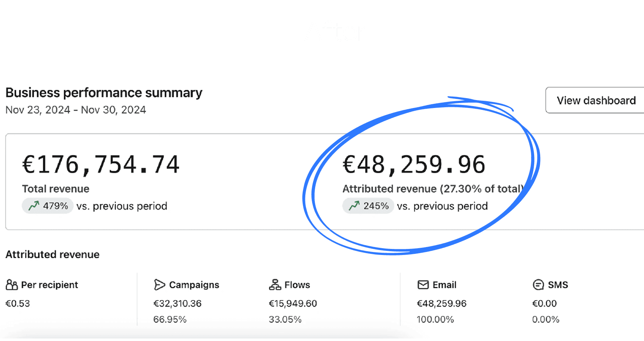The width and height of the screenshot is (644, 341).
Task: Click the Flows revenue €15,949.60 value
Action: 293,303
